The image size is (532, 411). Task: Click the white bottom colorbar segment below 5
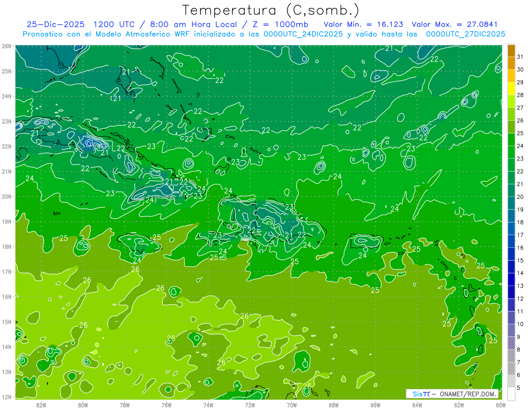click(x=511, y=394)
